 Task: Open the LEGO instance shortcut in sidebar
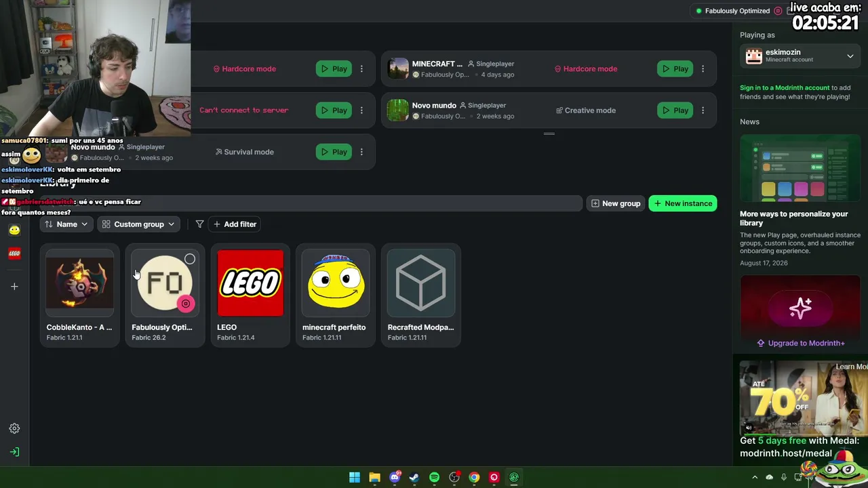coord(14,253)
